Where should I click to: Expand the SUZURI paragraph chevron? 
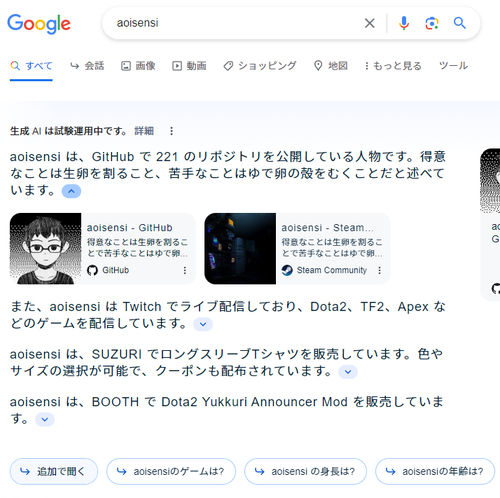(x=348, y=372)
